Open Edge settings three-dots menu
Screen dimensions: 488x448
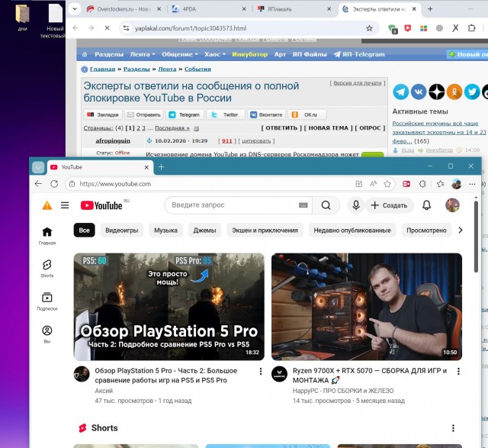click(x=472, y=184)
